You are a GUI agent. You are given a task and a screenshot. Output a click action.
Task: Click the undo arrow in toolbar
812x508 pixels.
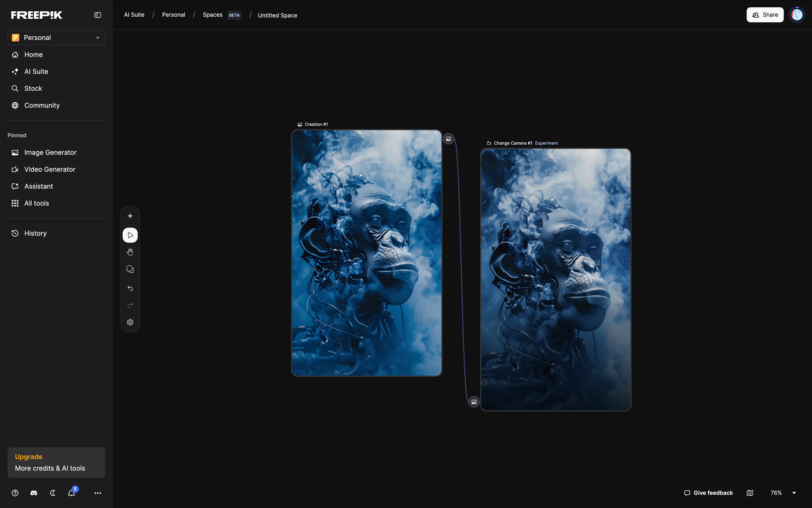(130, 288)
